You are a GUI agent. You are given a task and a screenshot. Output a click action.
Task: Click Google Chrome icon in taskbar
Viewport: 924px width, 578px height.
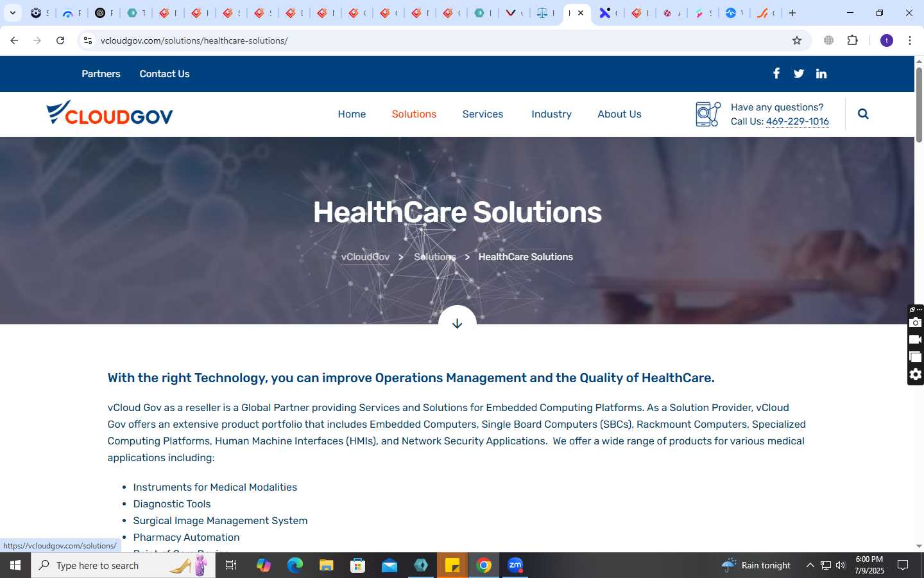(x=484, y=565)
